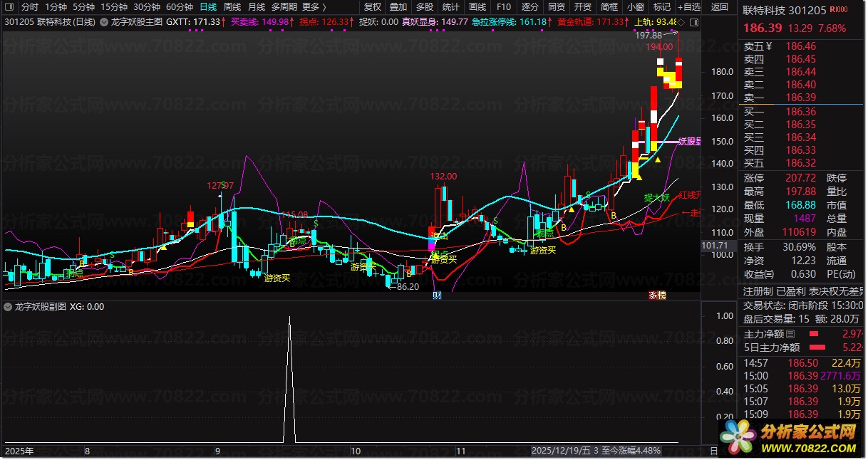This screenshot has width=868, height=460.
Task: Open indicator settings gear beside 联特科技(日线)
Action: click(103, 21)
